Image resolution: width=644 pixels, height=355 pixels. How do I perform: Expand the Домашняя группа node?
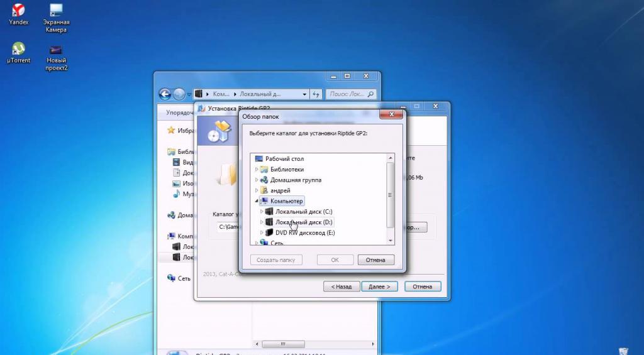[x=257, y=180]
